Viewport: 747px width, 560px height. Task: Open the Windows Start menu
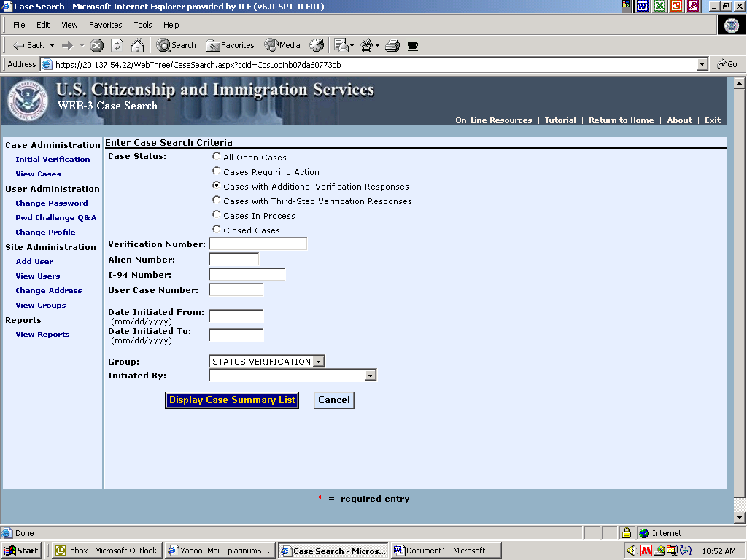coord(21,551)
